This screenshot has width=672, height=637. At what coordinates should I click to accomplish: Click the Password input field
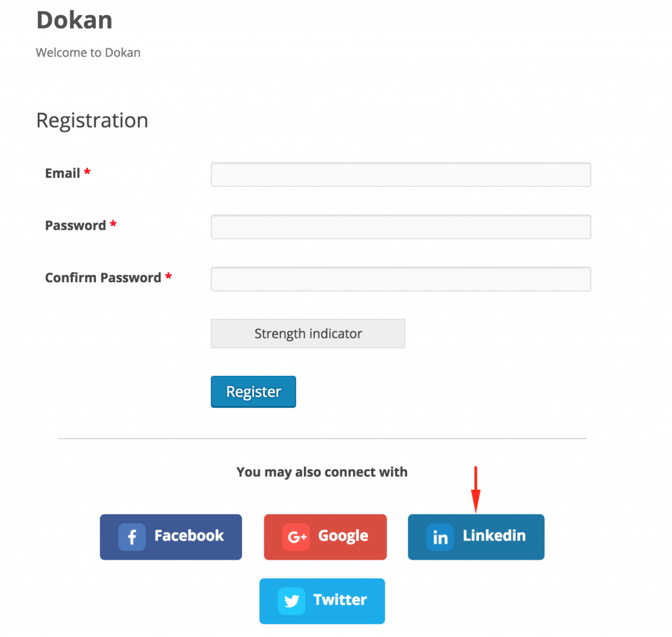tap(400, 226)
